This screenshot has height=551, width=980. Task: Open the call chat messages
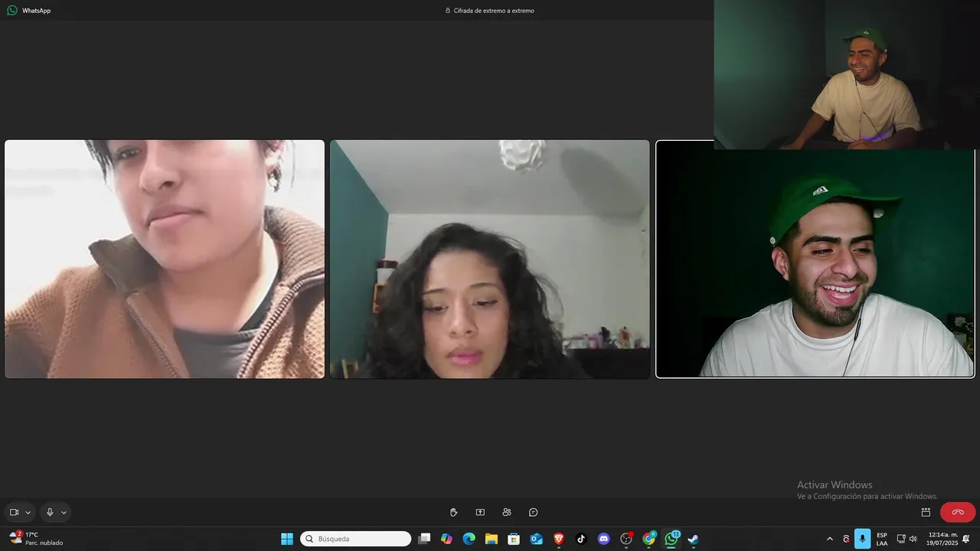[534, 512]
